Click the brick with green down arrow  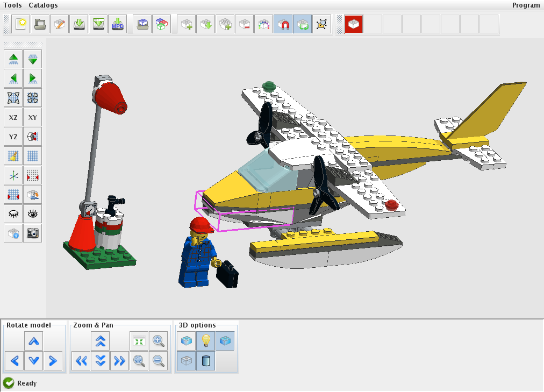point(206,24)
